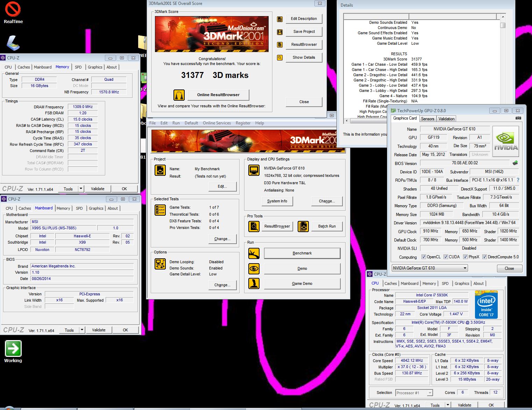The height and width of the screenshot is (410, 532).
Task: Open the Online Services menu in 3DMark
Action: coord(217,123)
